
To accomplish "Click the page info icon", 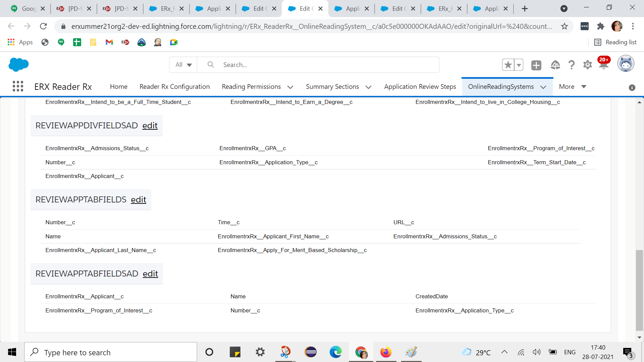I will click(x=632, y=87).
